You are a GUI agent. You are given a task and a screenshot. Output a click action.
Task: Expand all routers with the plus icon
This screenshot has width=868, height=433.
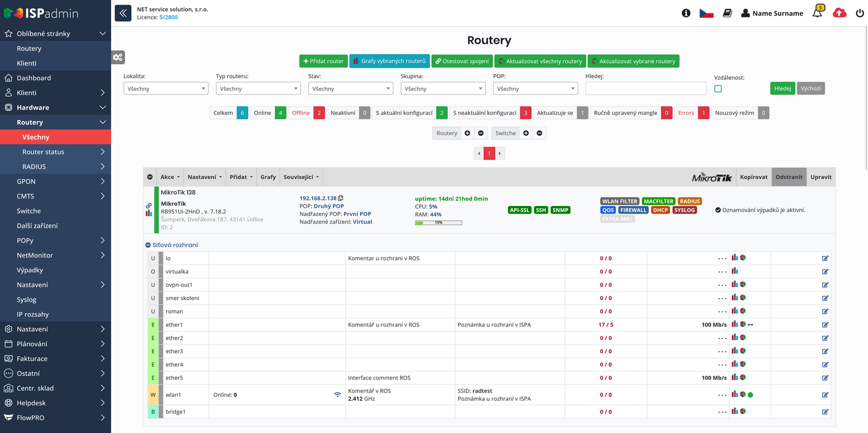point(468,133)
